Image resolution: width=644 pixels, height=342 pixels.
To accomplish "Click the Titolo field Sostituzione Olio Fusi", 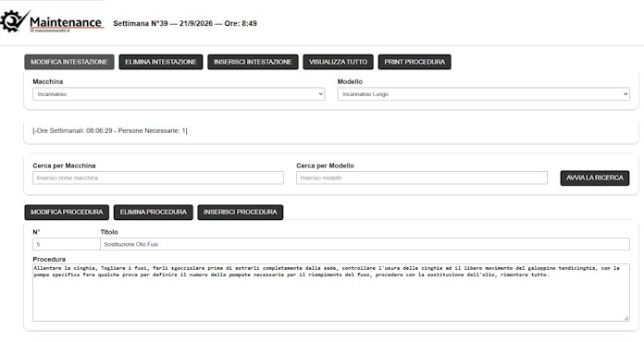I will pos(365,244).
